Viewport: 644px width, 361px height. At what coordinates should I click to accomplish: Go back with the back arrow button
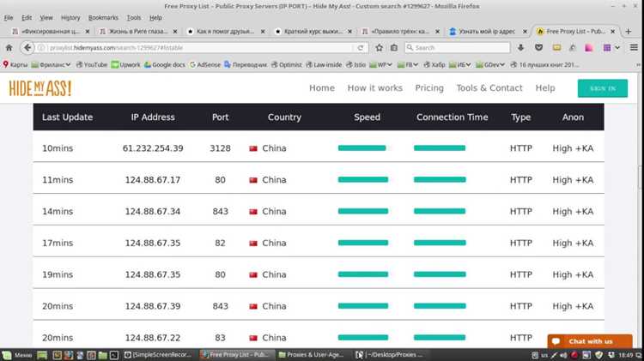tap(27, 47)
